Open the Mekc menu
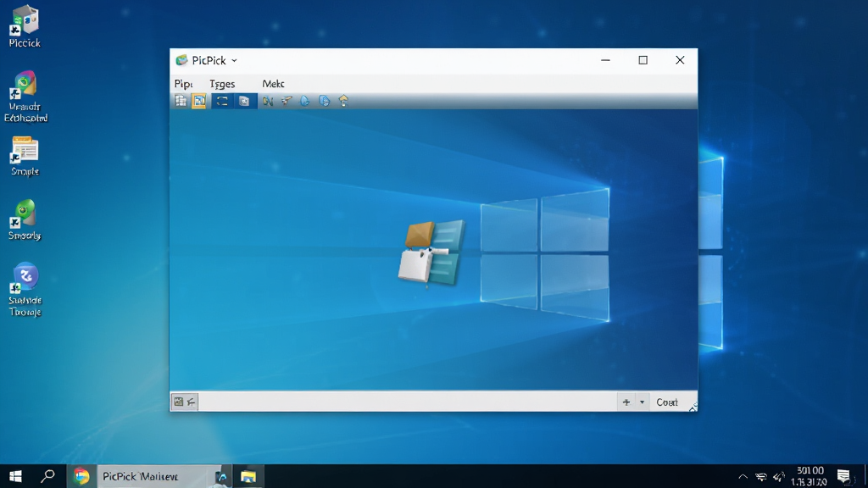Image resolution: width=868 pixels, height=488 pixels. click(x=273, y=84)
